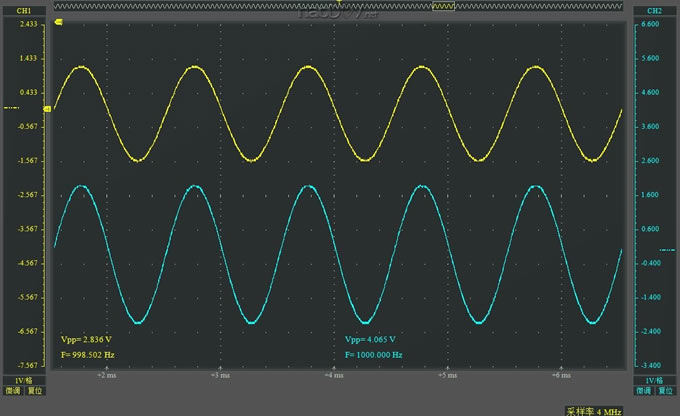The image size is (680, 416).
Task: Open the 采样率 4 MHz sample rate selector
Action: [594, 410]
